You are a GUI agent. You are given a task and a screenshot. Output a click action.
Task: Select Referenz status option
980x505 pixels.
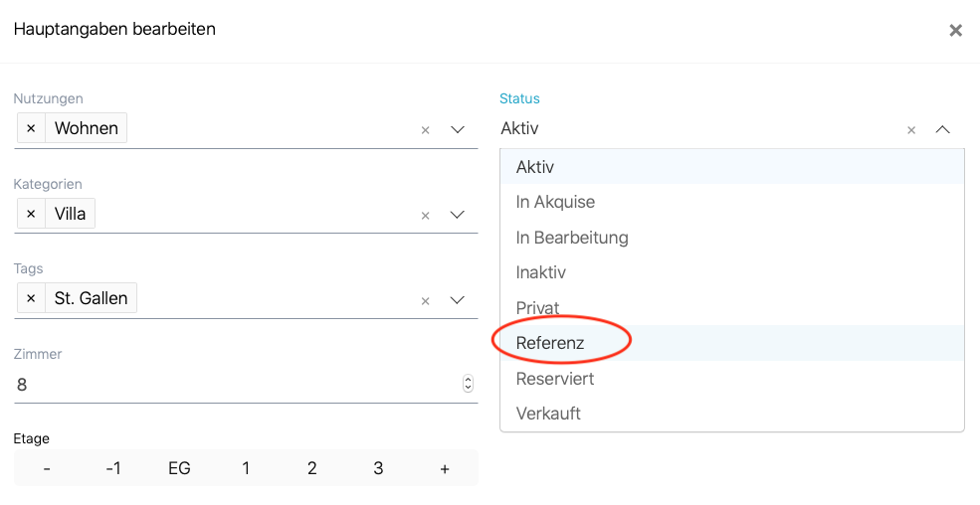(x=550, y=343)
